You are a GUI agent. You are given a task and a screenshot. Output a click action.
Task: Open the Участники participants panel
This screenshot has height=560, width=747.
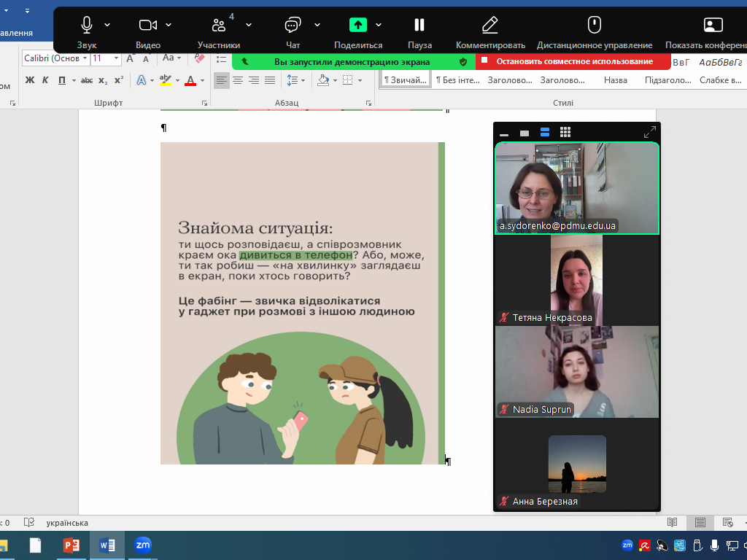coord(219,31)
